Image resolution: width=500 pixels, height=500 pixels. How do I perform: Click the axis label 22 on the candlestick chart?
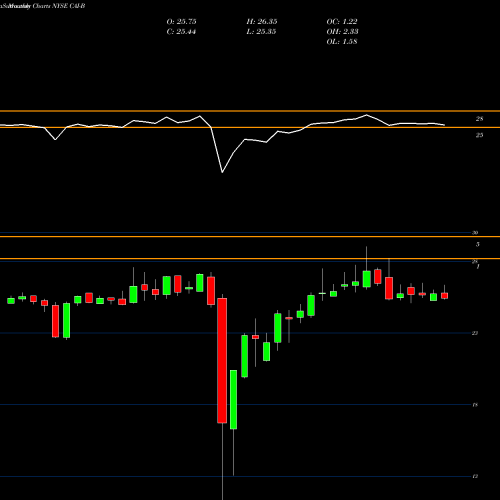click(x=475, y=333)
